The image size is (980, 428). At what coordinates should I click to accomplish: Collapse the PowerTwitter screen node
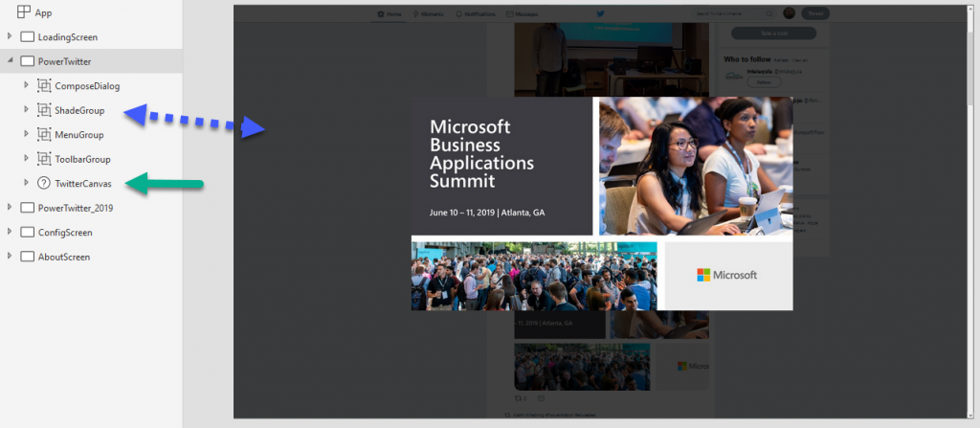point(10,61)
